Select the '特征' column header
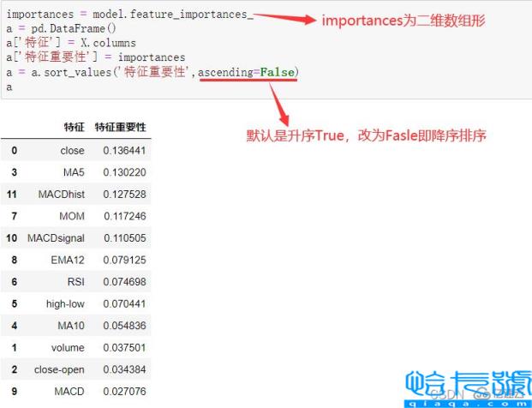Image resolution: width=532 pixels, height=408 pixels. (75, 128)
